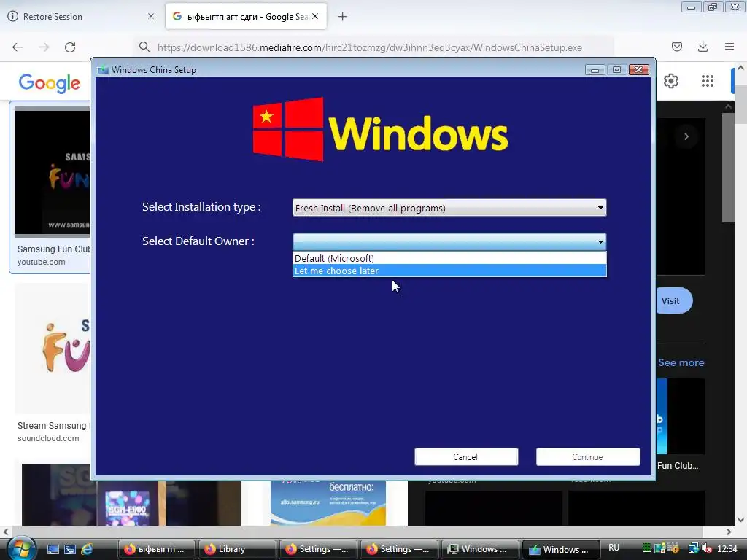Screen dimensions: 747x560
Task: Switch to second Settings taskbar window
Action: [x=399, y=549]
